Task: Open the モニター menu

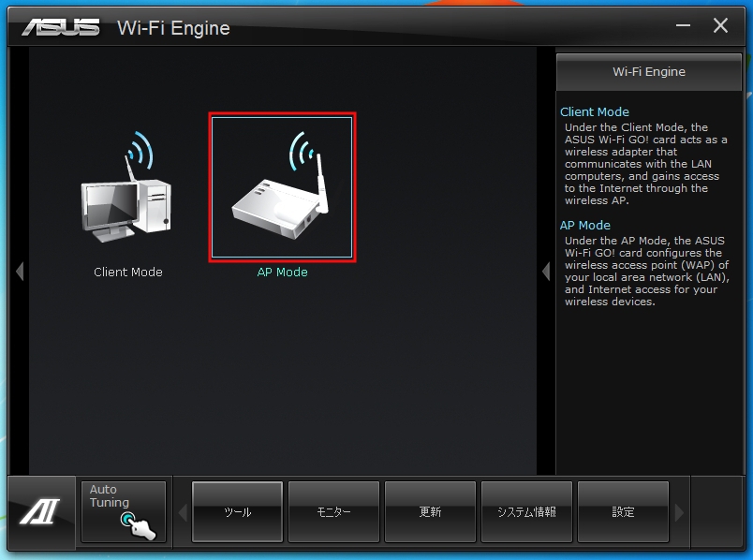Action: [333, 512]
